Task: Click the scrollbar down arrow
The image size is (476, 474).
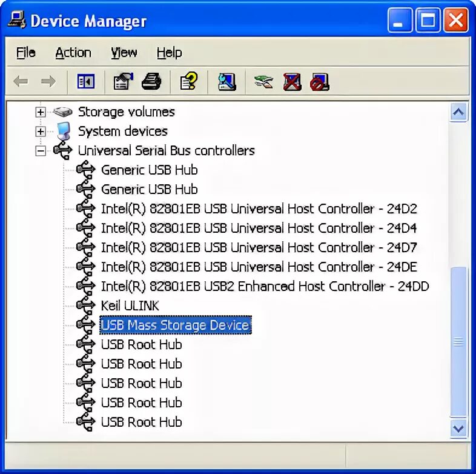Action: (458, 429)
